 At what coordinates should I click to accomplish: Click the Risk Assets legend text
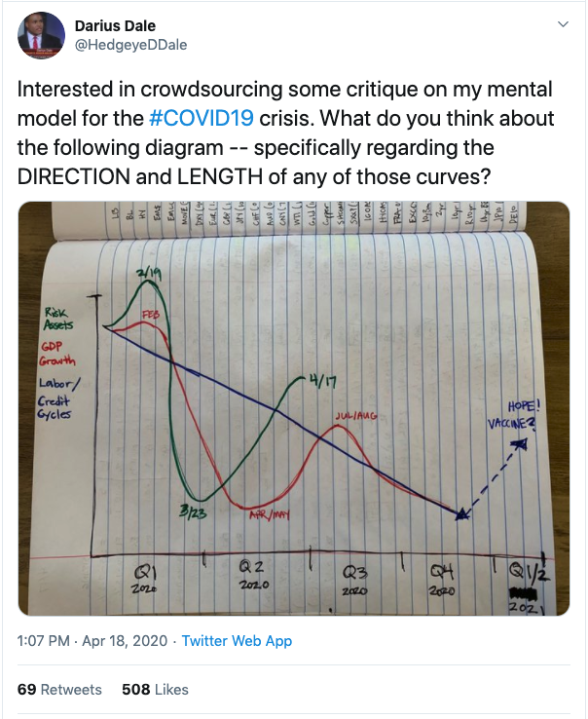click(x=58, y=320)
